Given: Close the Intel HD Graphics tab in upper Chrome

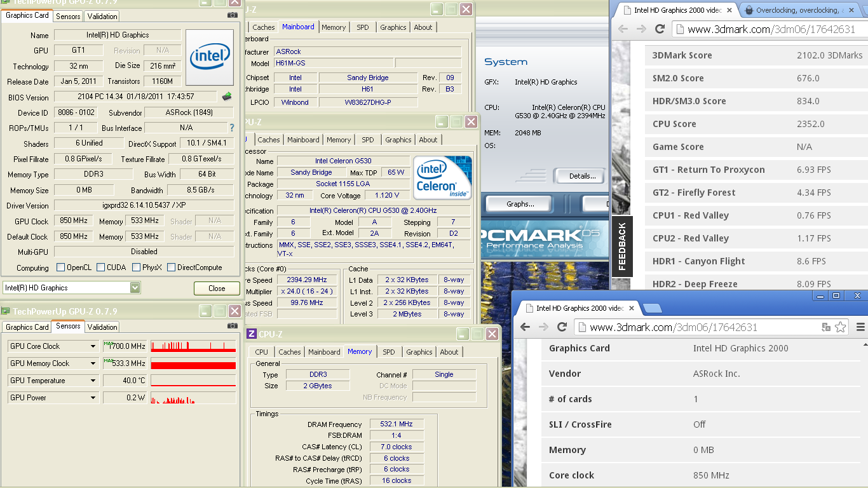Looking at the screenshot, I should (x=729, y=10).
